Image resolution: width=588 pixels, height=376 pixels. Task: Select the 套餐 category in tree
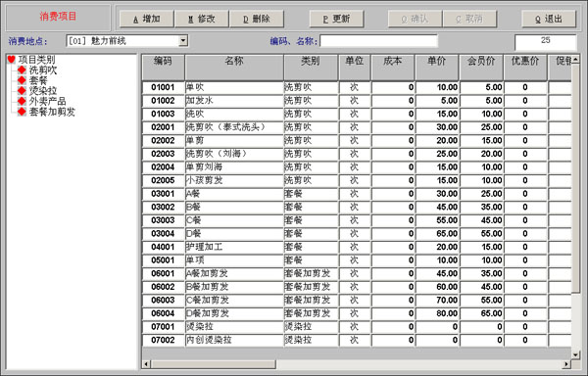click(x=38, y=80)
